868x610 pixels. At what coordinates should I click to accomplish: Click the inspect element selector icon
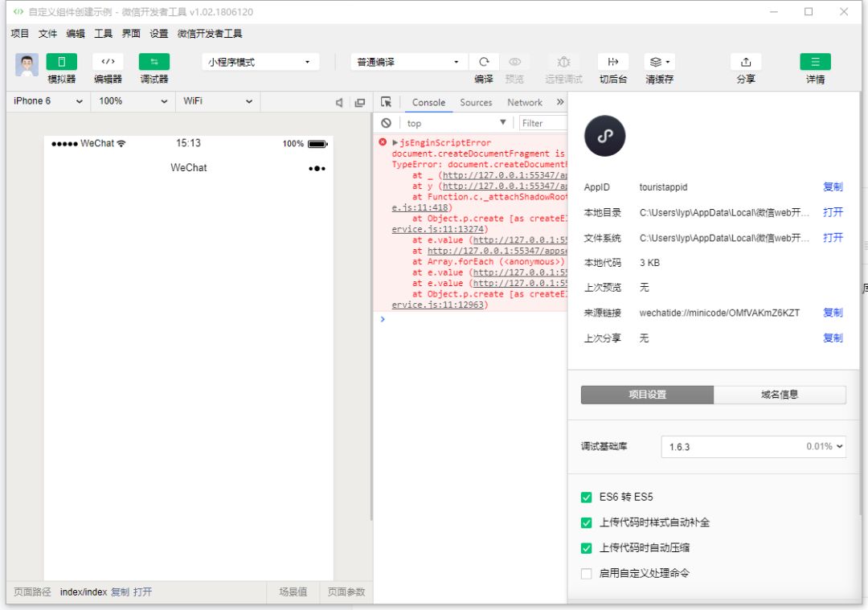386,102
